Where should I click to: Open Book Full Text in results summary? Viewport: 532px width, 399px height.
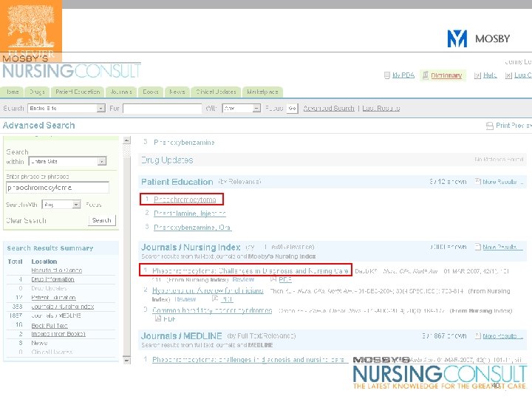pos(50,326)
